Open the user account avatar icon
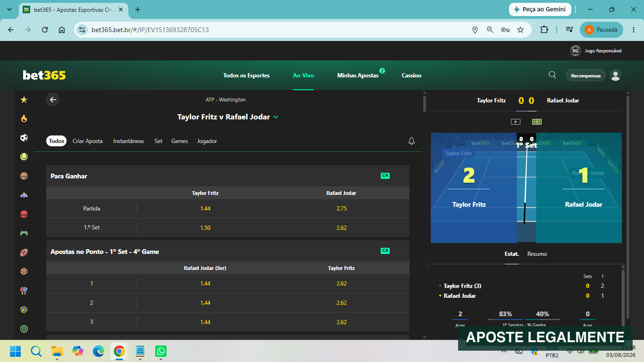The width and height of the screenshot is (644, 362). click(x=615, y=75)
